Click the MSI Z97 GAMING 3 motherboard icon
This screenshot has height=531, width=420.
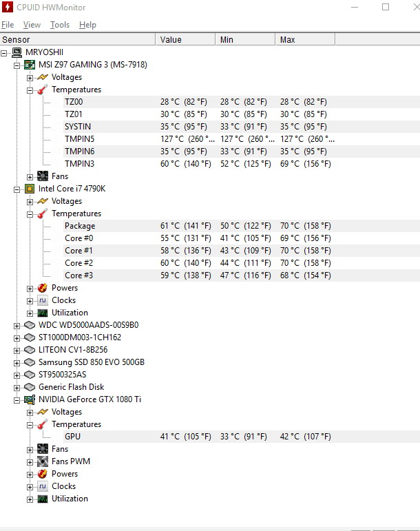pyautogui.click(x=30, y=65)
